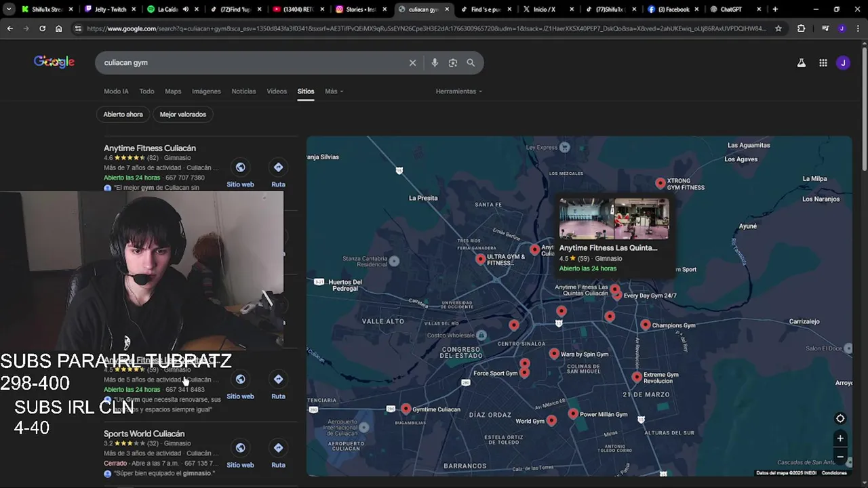This screenshot has width=868, height=488.
Task: Start voice search with microphone icon
Action: pos(435,62)
